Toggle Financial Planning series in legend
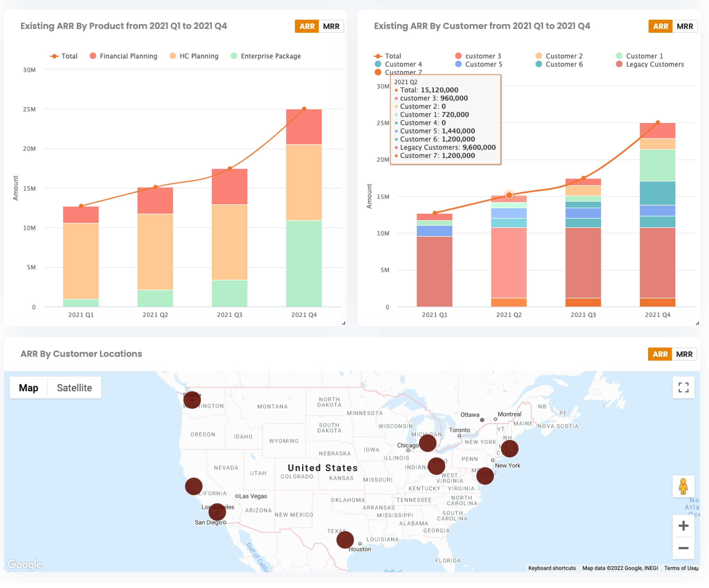Viewport: 709px width, 588px height. [124, 56]
